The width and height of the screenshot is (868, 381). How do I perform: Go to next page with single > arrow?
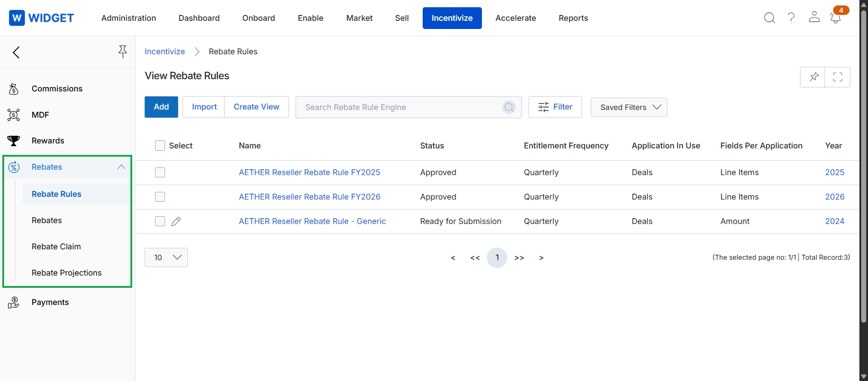541,258
